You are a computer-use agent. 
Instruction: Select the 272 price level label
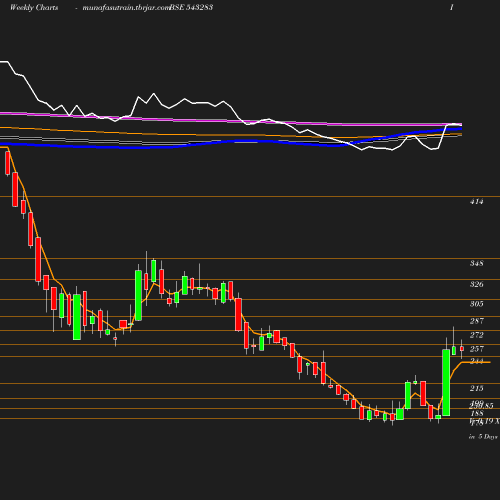click(x=476, y=335)
